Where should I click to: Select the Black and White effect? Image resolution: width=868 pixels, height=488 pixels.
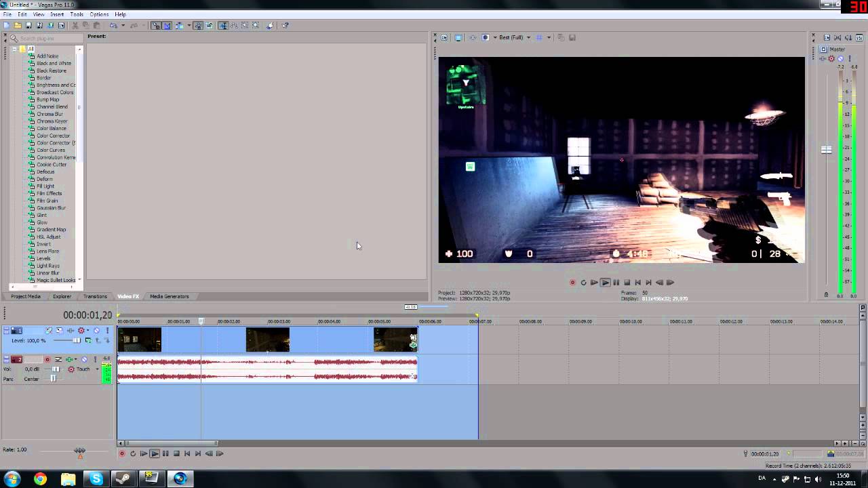pyautogui.click(x=54, y=63)
